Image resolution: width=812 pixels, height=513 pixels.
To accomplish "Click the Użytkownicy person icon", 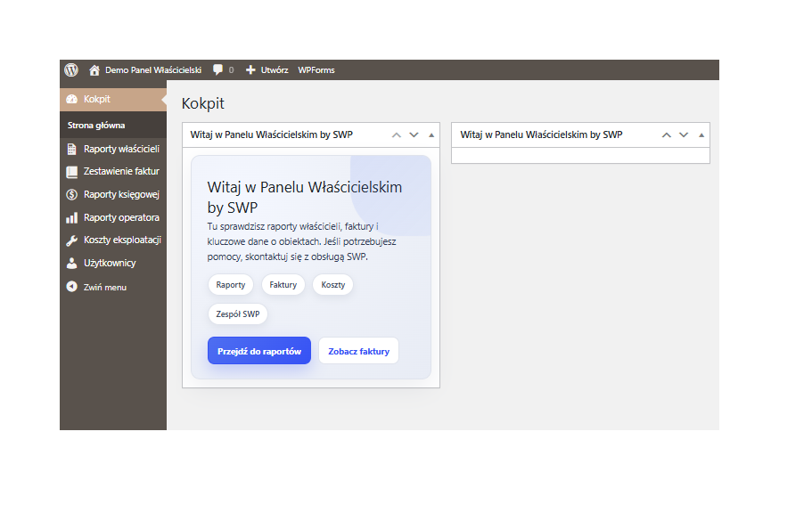I will (72, 264).
